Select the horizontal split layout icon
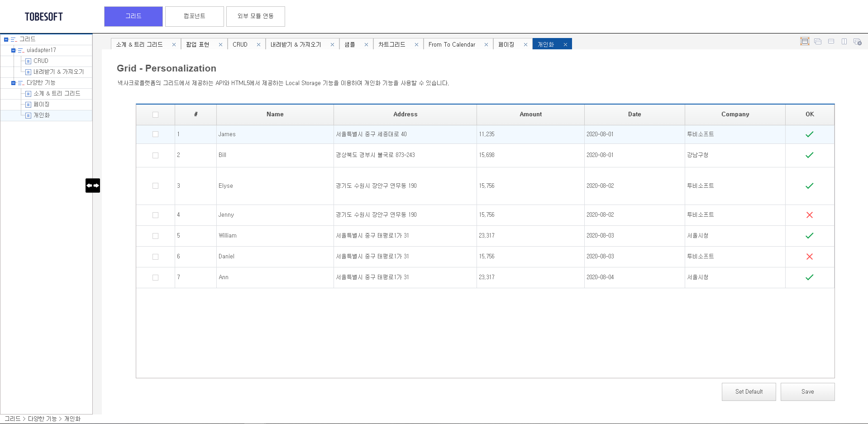Screen dimensions: 868x424 pyautogui.click(x=831, y=41)
